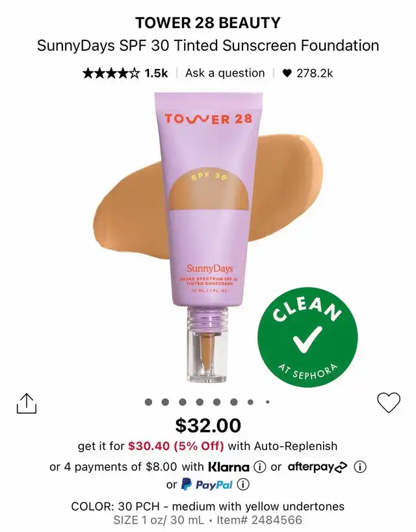
Task: Tap the Klarna logo
Action: click(x=229, y=467)
